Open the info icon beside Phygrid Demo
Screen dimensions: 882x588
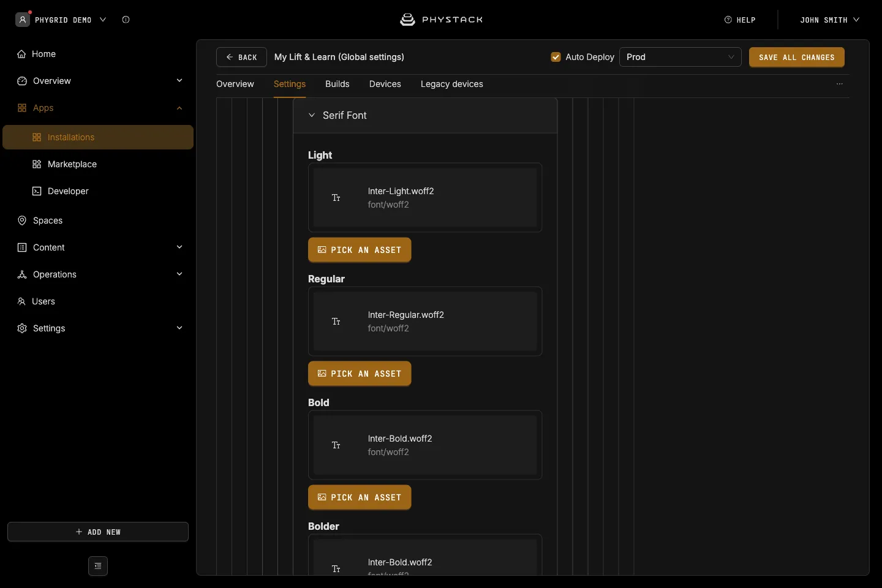(x=126, y=20)
